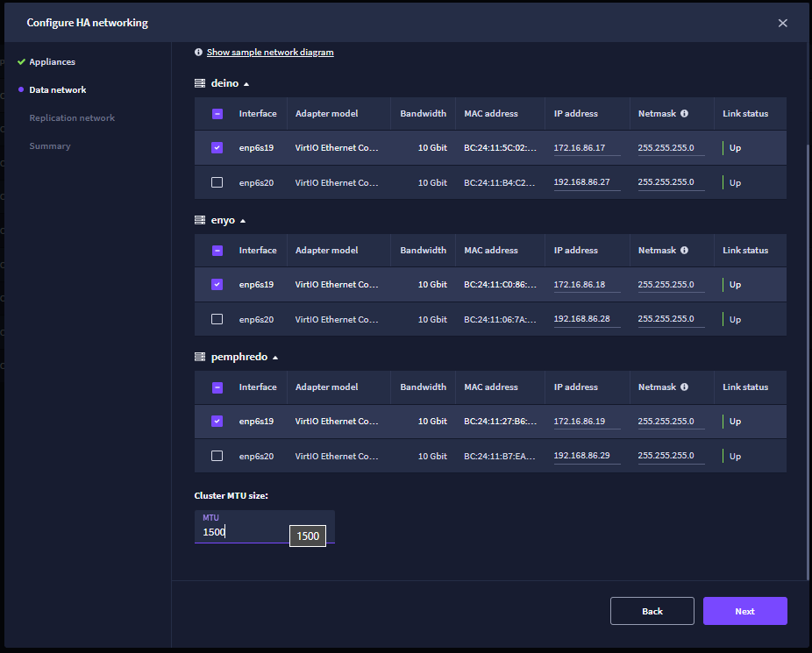Uncheck enp6s19 interface for deino
Screen dimensions: 812x653
click(217, 147)
